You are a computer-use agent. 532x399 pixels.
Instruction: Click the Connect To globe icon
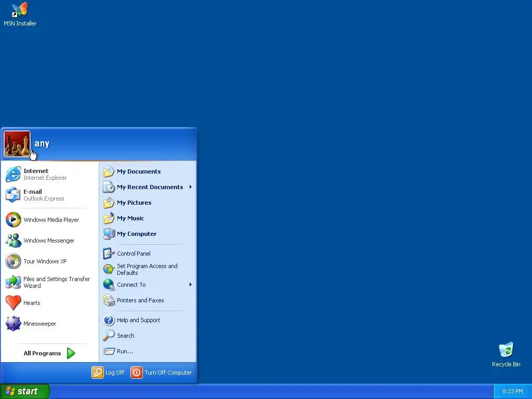[109, 285]
